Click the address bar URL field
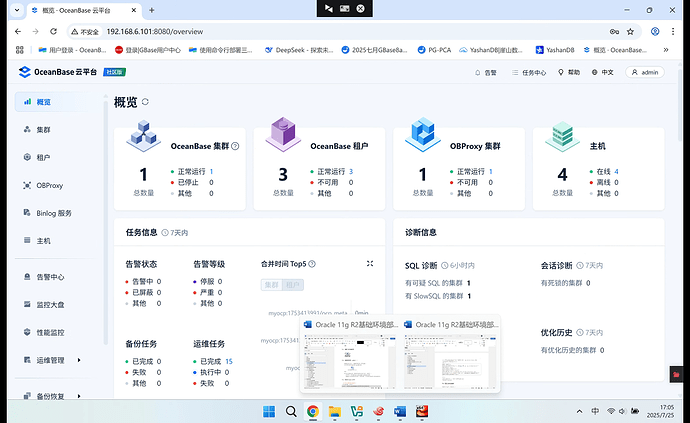This screenshot has width=690, height=423. (x=352, y=32)
